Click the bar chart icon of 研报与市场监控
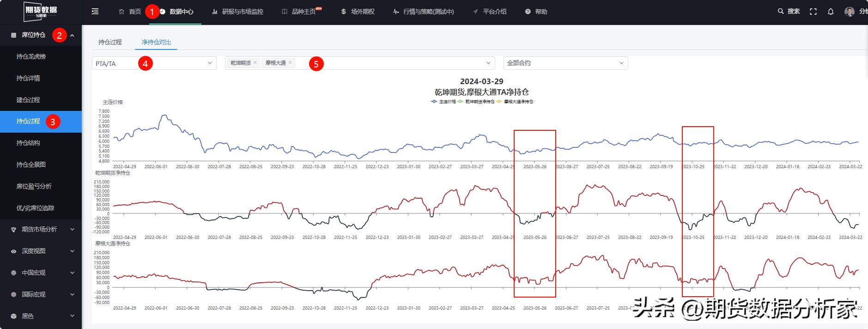 tap(215, 12)
